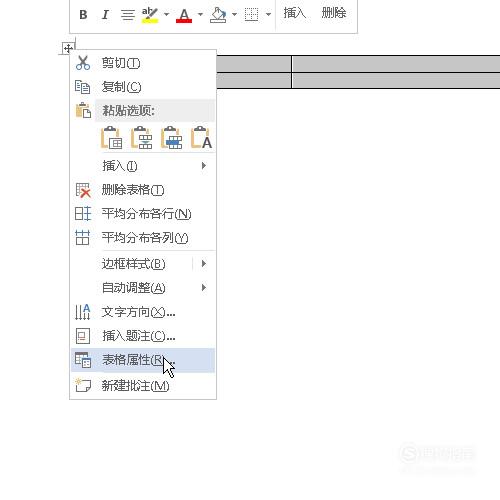Open borders dropdown arrow
Viewport: 500px width, 500px height.
point(268,15)
